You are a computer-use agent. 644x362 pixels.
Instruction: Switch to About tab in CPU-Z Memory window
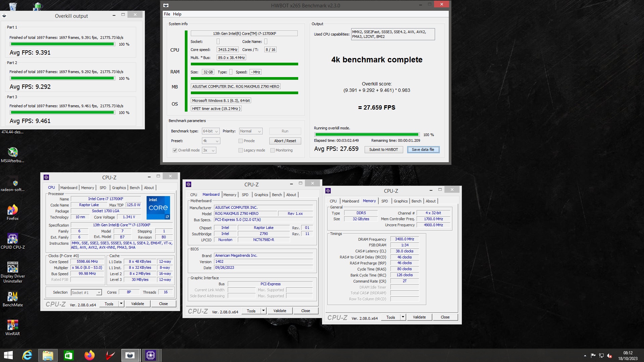pyautogui.click(x=431, y=201)
